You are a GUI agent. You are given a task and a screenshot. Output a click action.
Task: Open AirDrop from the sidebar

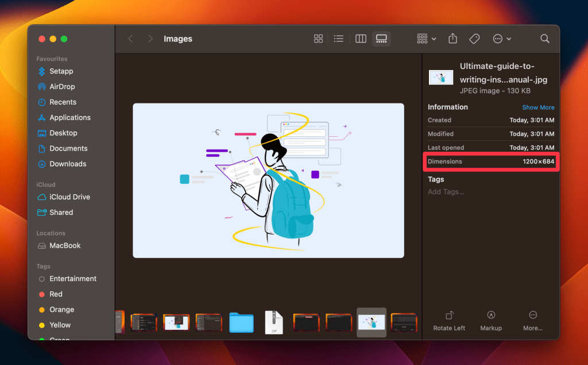tap(62, 87)
